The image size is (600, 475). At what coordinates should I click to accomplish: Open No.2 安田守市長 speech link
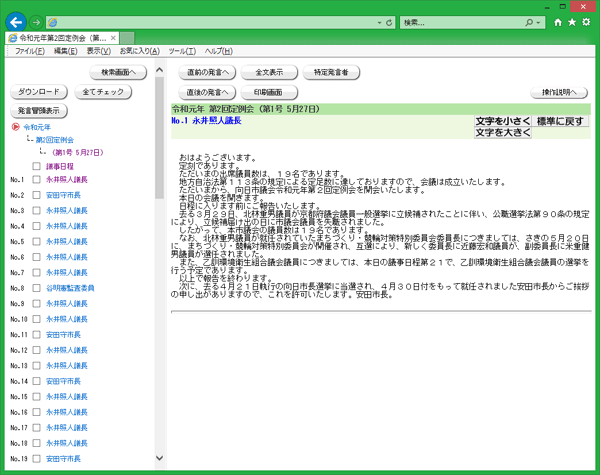coord(63,195)
